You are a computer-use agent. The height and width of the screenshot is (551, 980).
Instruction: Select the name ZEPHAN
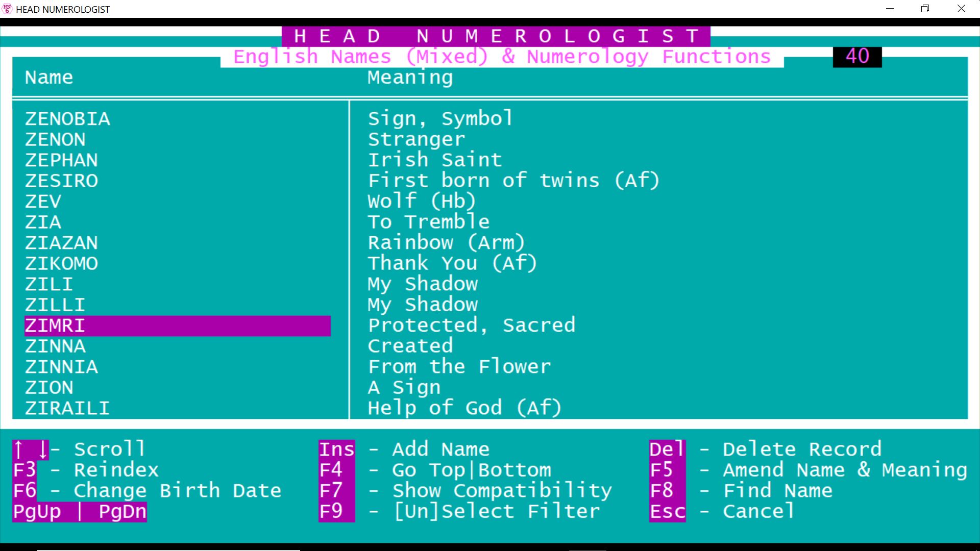(x=61, y=160)
